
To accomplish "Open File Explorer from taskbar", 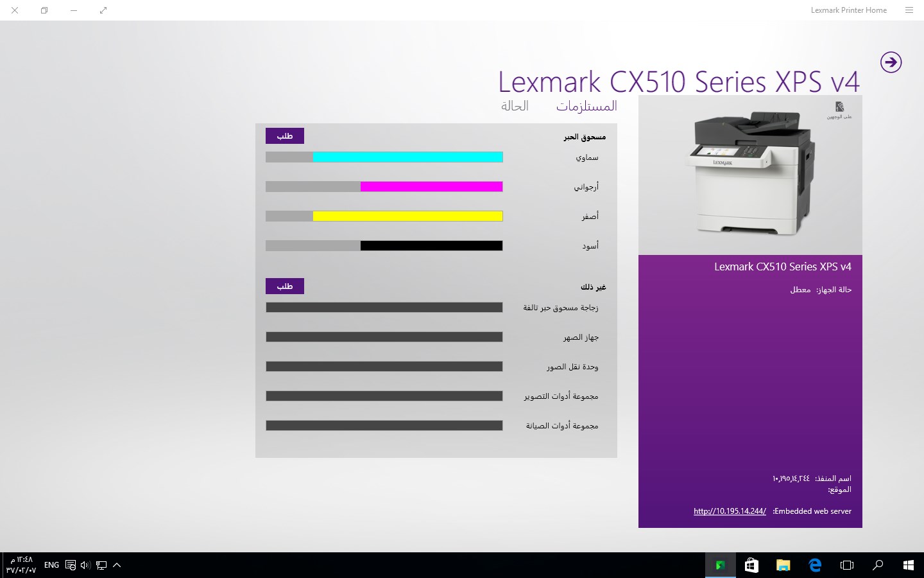I will [x=783, y=565].
